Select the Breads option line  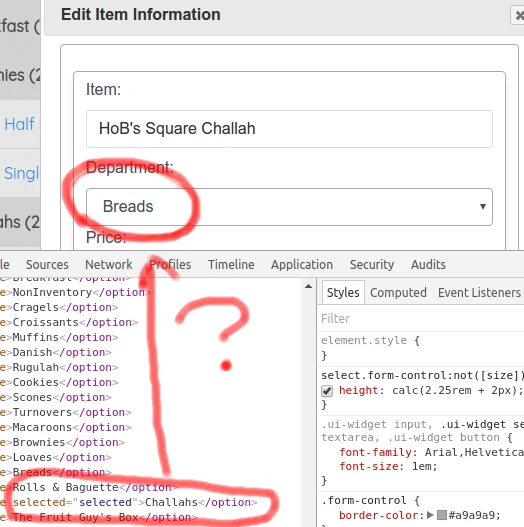click(x=55, y=472)
